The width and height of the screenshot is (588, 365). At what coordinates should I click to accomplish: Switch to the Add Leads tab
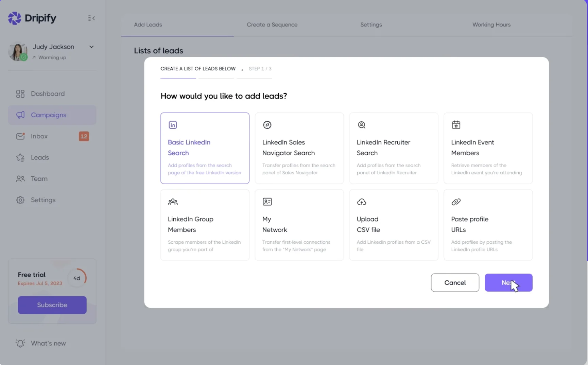(148, 25)
